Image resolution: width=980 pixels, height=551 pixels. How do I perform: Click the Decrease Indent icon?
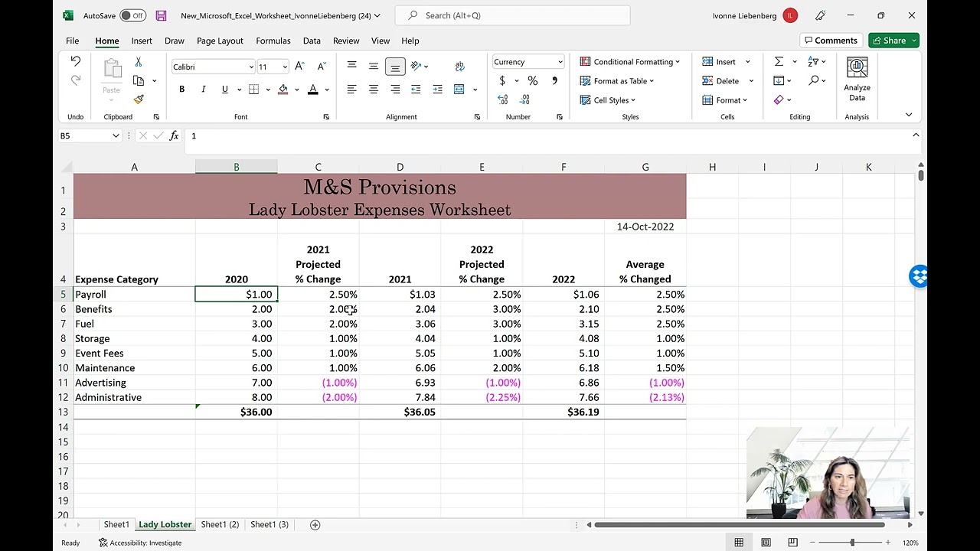click(416, 90)
